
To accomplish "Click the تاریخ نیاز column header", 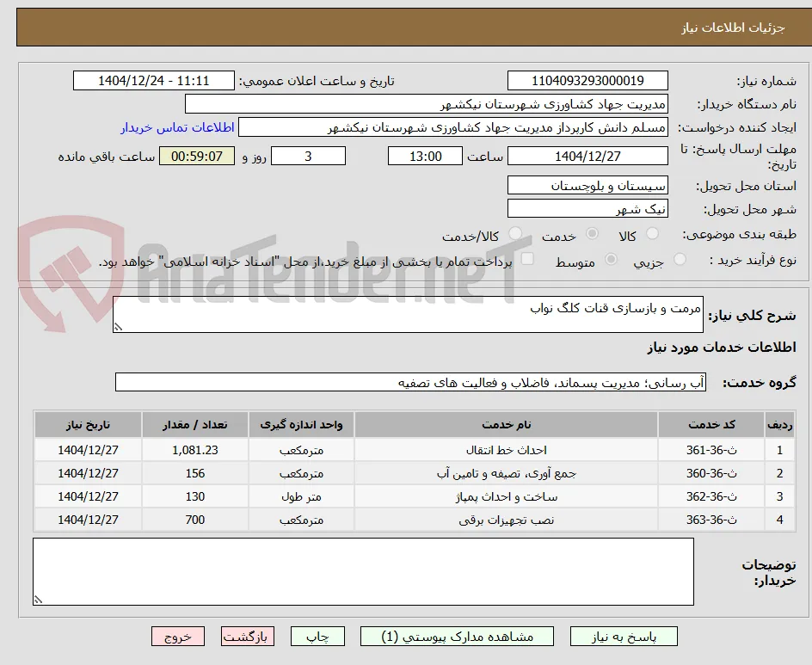I will (88, 425).
